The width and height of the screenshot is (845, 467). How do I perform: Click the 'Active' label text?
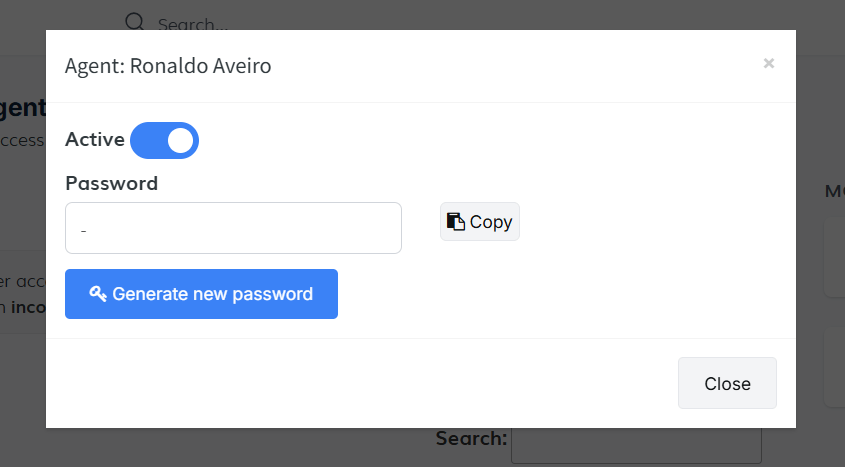(94, 140)
